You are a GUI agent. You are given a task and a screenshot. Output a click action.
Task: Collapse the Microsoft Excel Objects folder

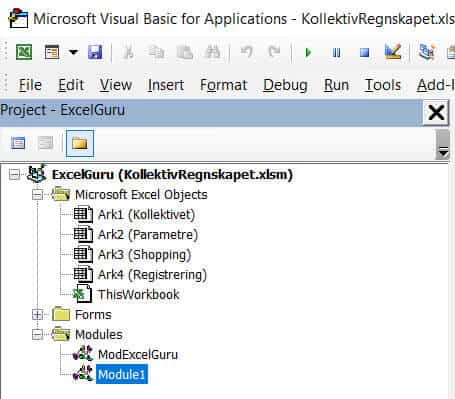coord(37,195)
